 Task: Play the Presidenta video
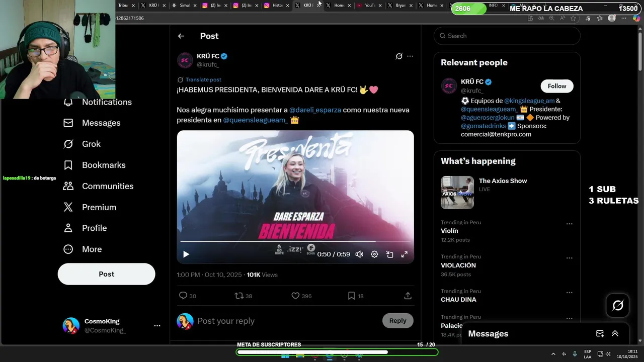click(186, 254)
